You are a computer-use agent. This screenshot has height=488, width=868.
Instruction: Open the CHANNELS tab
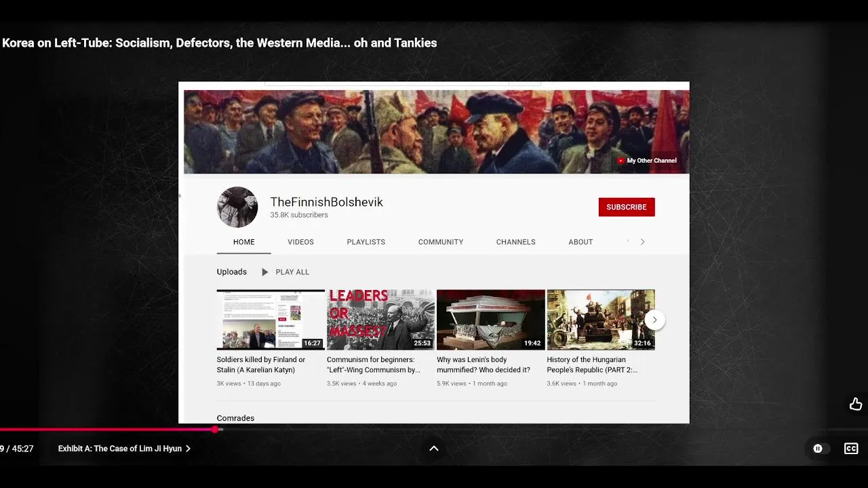pos(516,242)
